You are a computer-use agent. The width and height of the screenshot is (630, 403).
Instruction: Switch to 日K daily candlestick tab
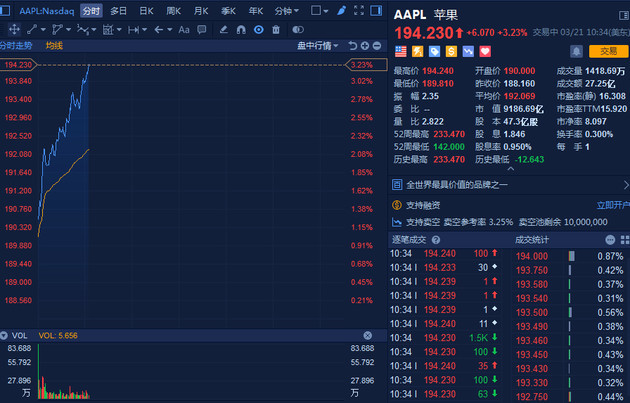[x=146, y=11]
